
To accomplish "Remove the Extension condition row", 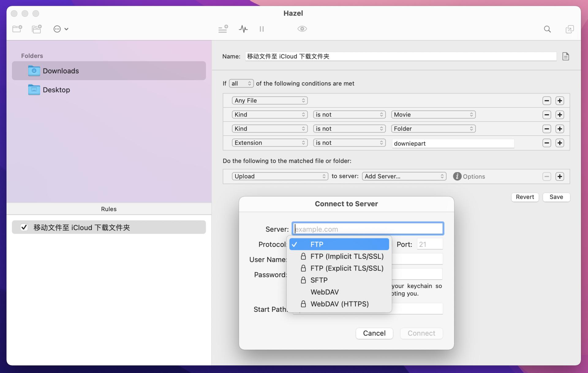I will pyautogui.click(x=547, y=143).
